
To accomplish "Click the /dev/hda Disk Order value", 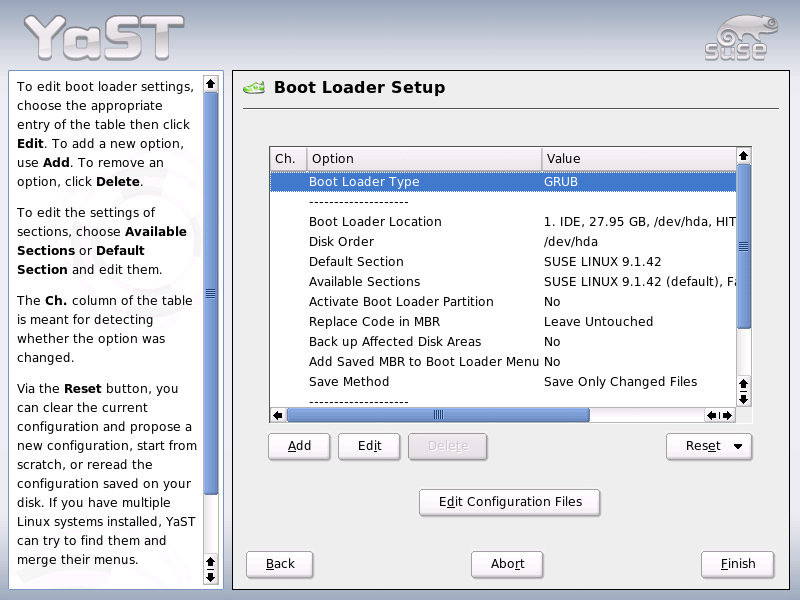I will click(570, 242).
